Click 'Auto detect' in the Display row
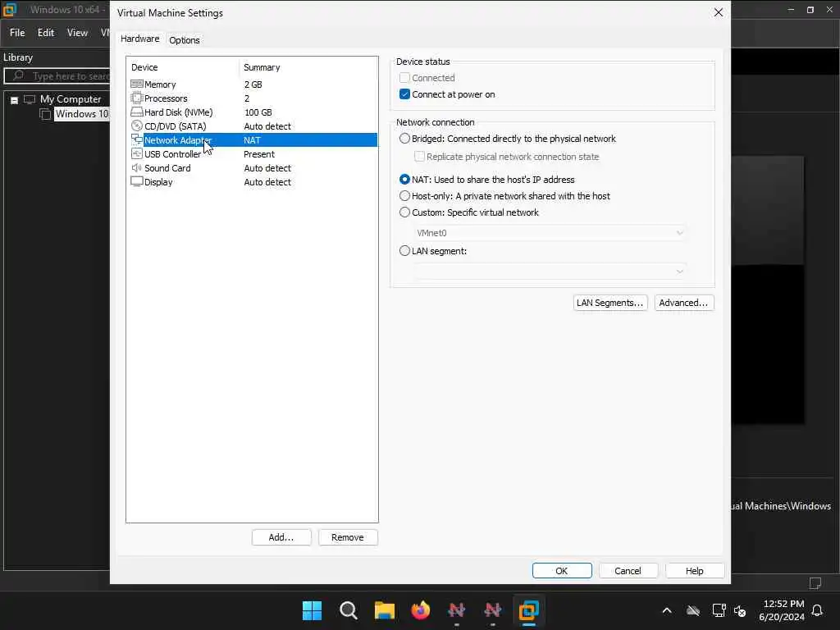 [267, 182]
